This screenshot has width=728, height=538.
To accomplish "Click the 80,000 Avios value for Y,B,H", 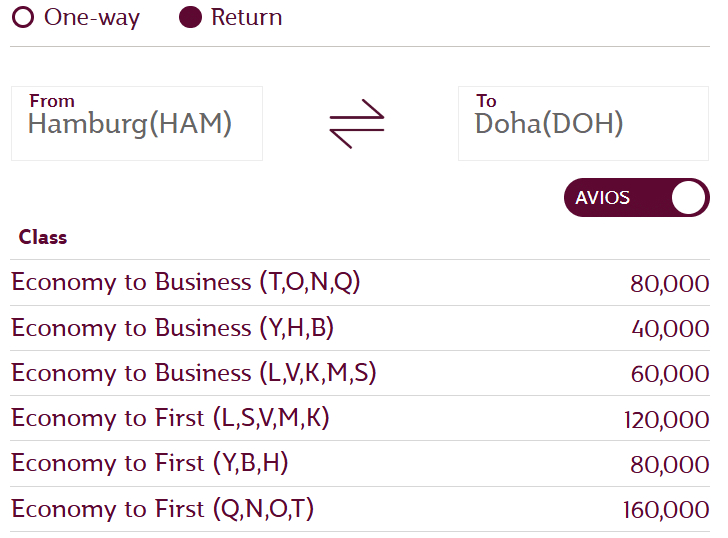I will click(669, 465).
